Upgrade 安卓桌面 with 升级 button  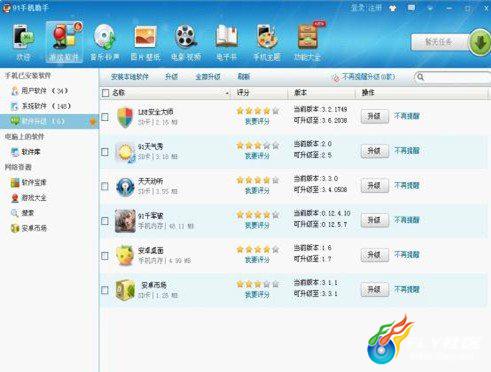375,255
